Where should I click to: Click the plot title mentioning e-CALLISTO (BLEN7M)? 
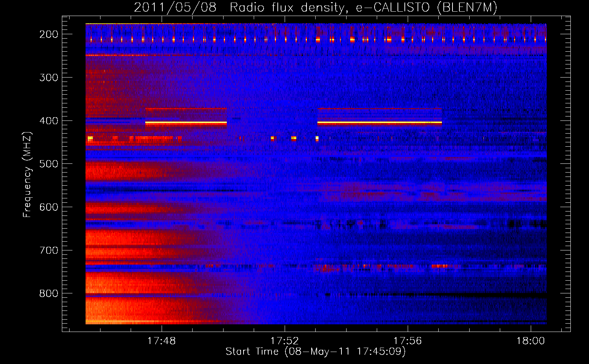tap(315, 8)
